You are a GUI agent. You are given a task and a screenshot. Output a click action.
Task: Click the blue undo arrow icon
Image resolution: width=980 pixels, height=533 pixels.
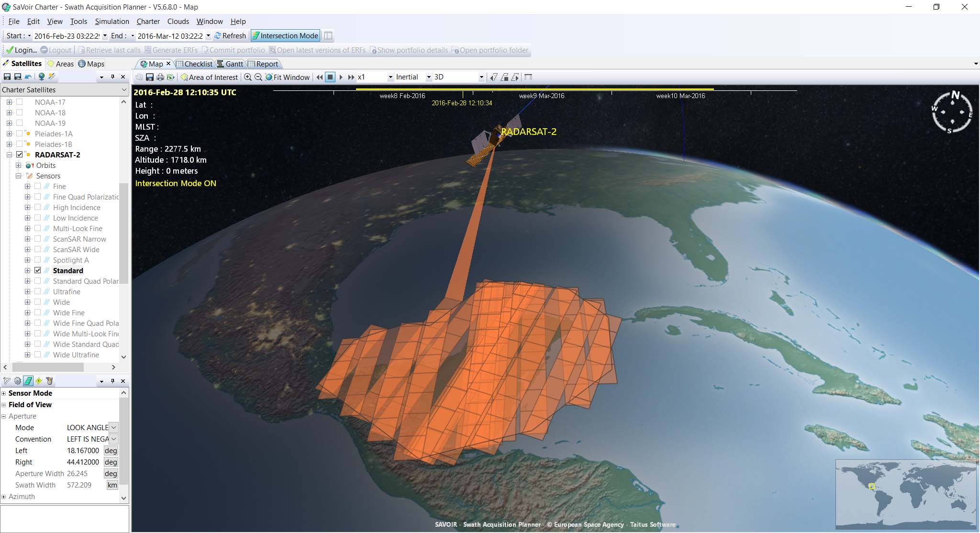(29, 77)
